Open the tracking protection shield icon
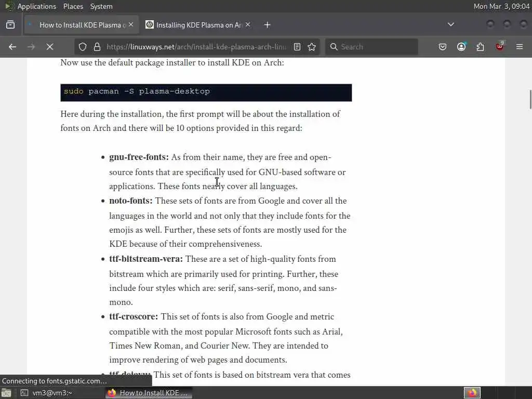This screenshot has width=532, height=399. [83, 47]
